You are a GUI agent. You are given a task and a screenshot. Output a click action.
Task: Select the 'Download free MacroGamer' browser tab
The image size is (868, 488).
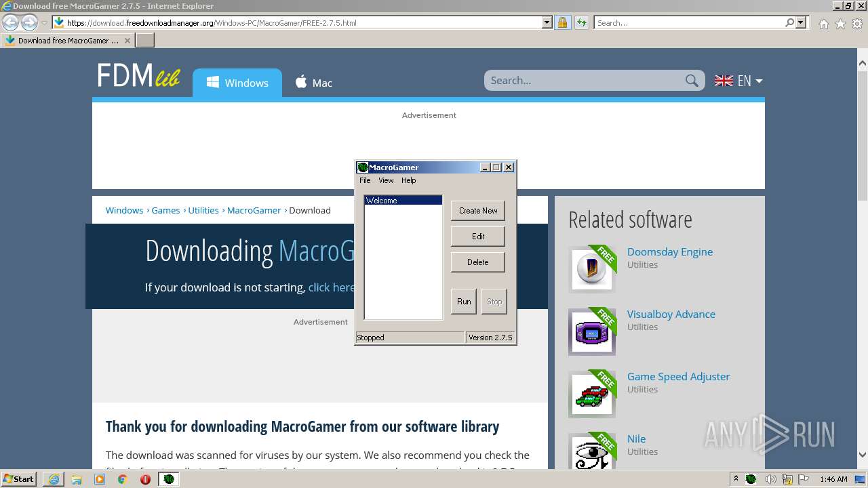(67, 41)
